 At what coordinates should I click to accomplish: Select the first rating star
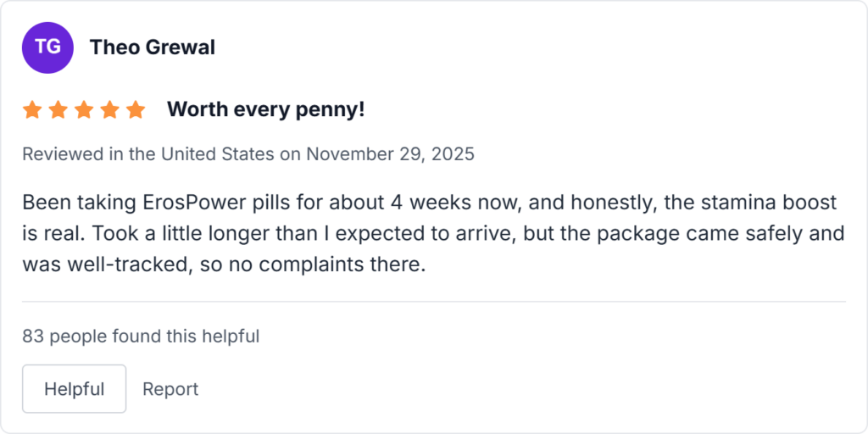pyautogui.click(x=32, y=110)
